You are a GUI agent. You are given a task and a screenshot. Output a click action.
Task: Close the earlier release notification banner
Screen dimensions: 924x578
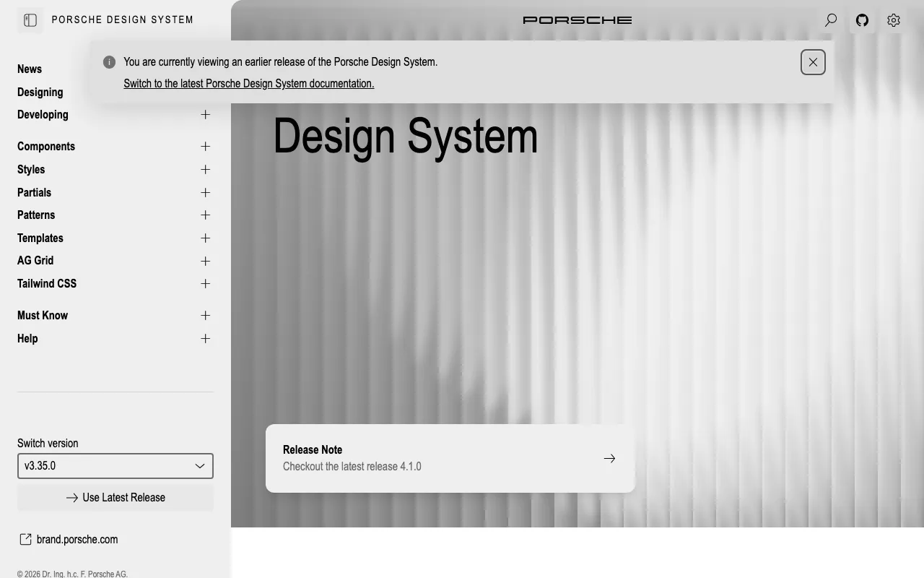813,62
